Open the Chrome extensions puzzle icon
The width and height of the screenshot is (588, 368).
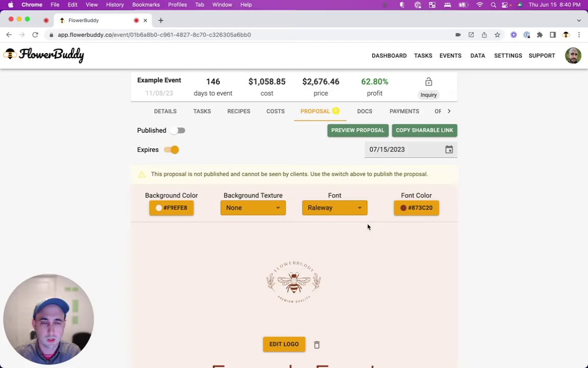point(540,35)
